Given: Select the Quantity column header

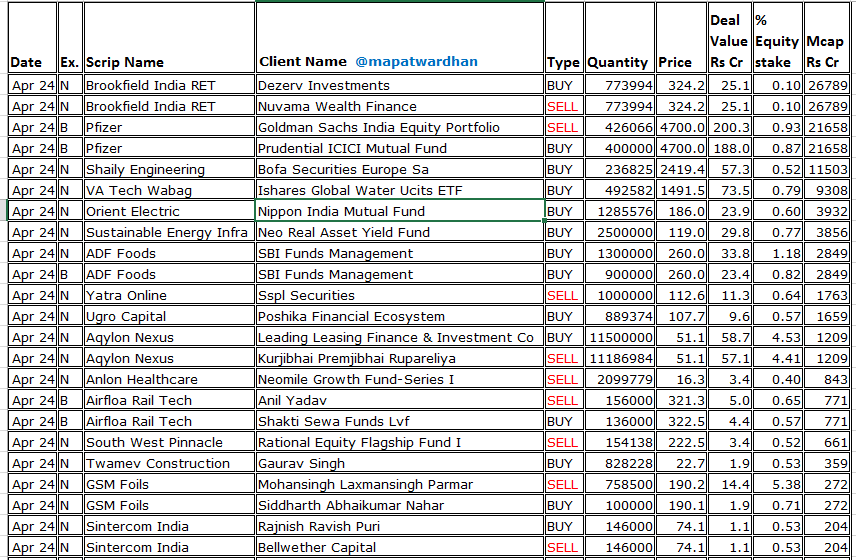Looking at the screenshot, I should pos(620,38).
